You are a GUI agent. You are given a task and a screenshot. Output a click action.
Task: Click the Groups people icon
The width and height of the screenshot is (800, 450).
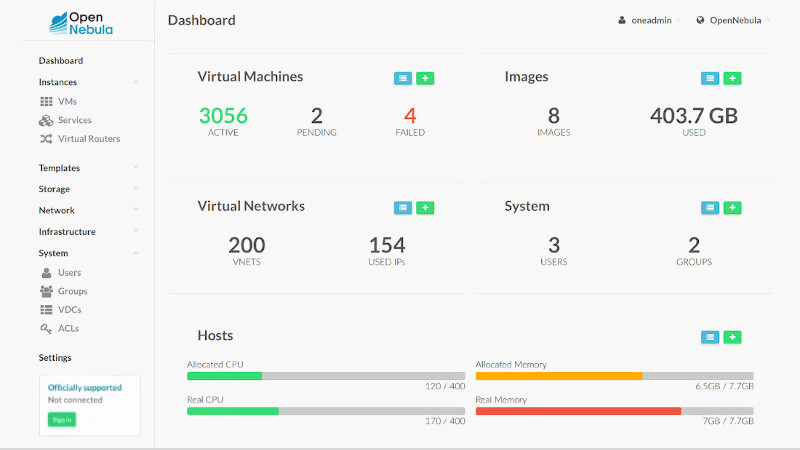[x=46, y=291]
